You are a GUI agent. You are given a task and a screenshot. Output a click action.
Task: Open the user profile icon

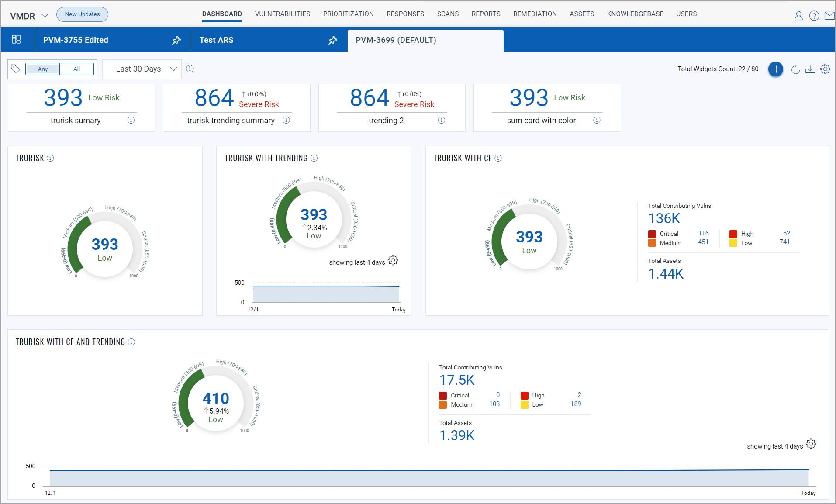798,16
